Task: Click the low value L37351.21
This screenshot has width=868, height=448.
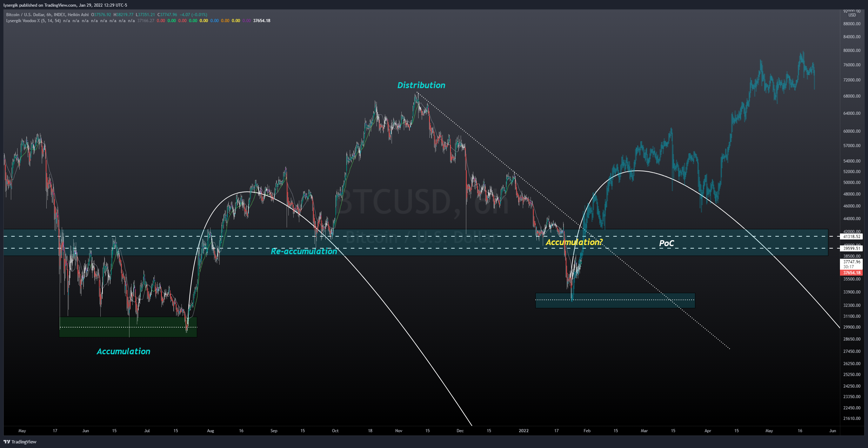Action: click(x=145, y=15)
